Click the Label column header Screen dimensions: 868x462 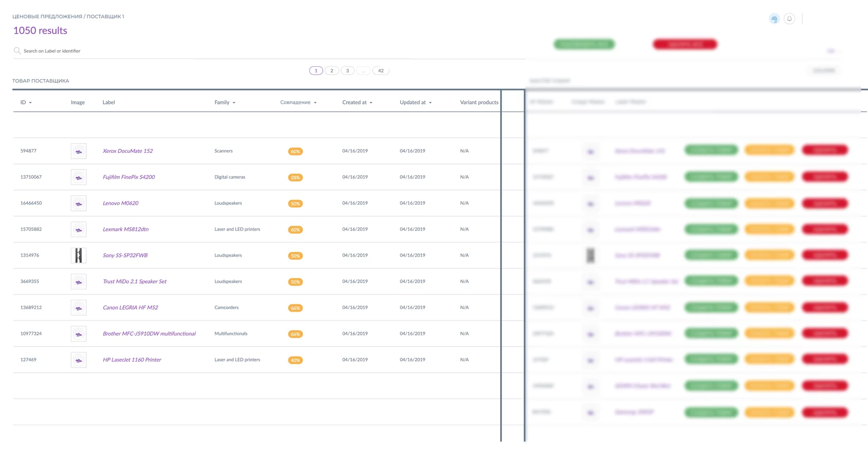[109, 102]
